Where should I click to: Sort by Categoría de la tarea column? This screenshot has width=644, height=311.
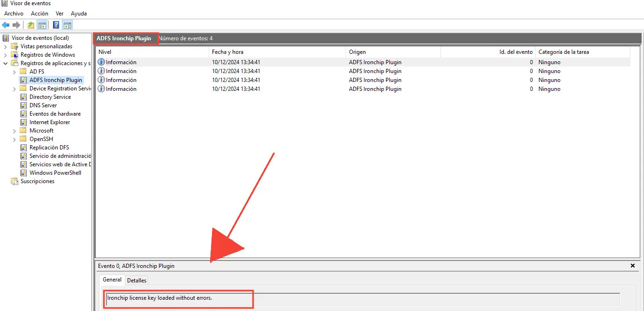(583, 52)
